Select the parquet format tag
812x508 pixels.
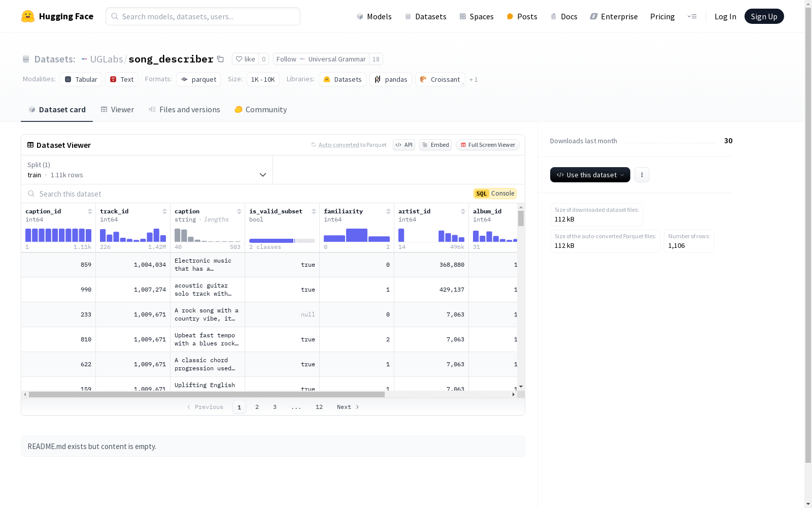click(x=198, y=79)
